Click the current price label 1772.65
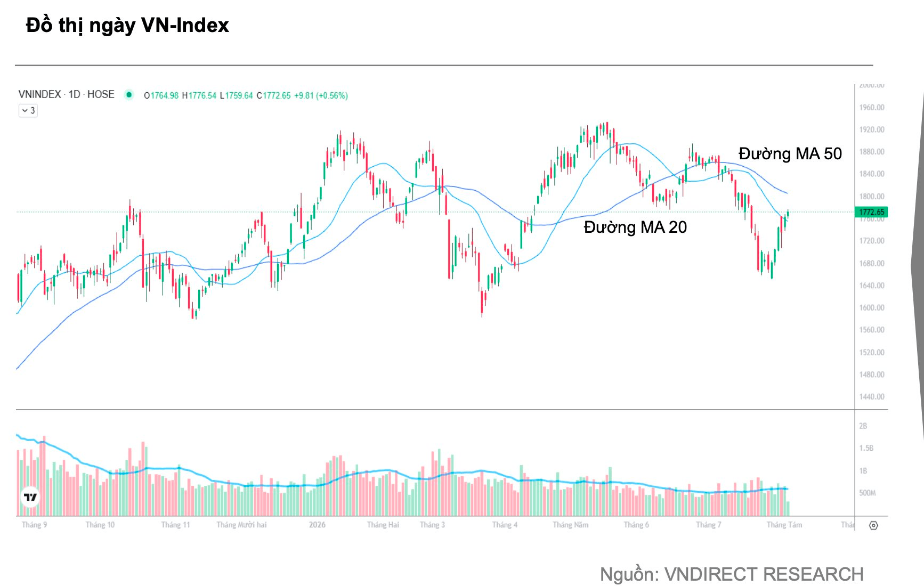Screen dimensions: 924x586 click(871, 212)
